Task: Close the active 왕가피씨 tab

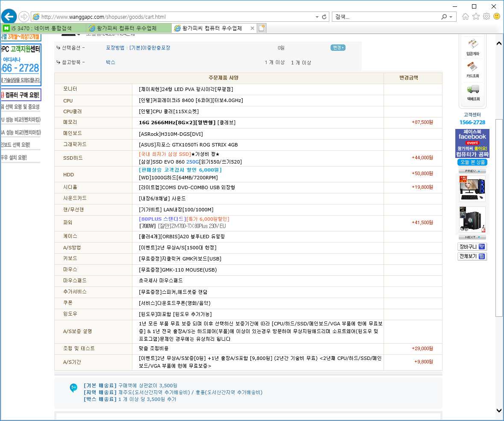Action: 252,28
